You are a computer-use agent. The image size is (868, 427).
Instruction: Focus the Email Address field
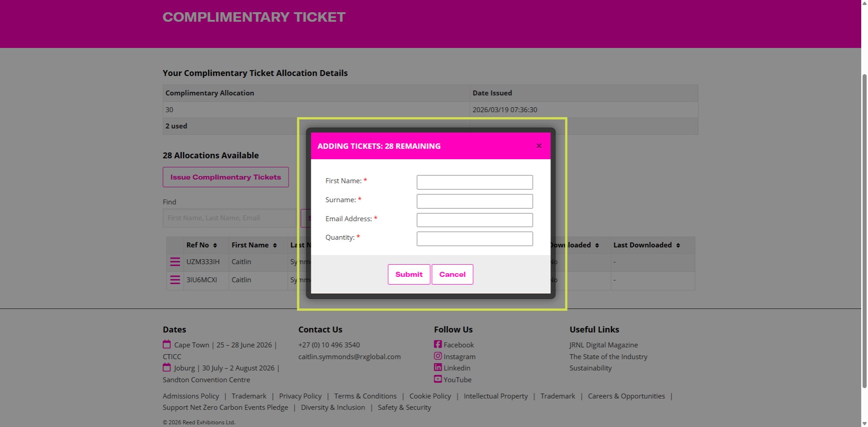(474, 220)
